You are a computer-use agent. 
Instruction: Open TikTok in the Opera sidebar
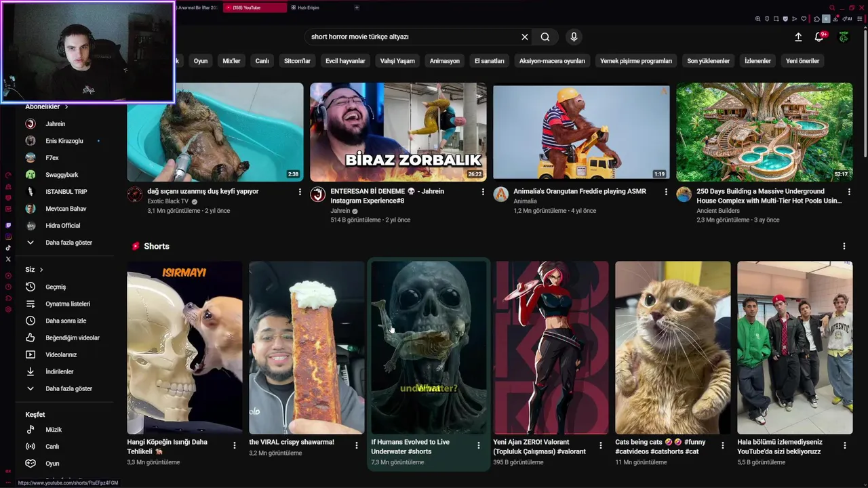pyautogui.click(x=8, y=248)
